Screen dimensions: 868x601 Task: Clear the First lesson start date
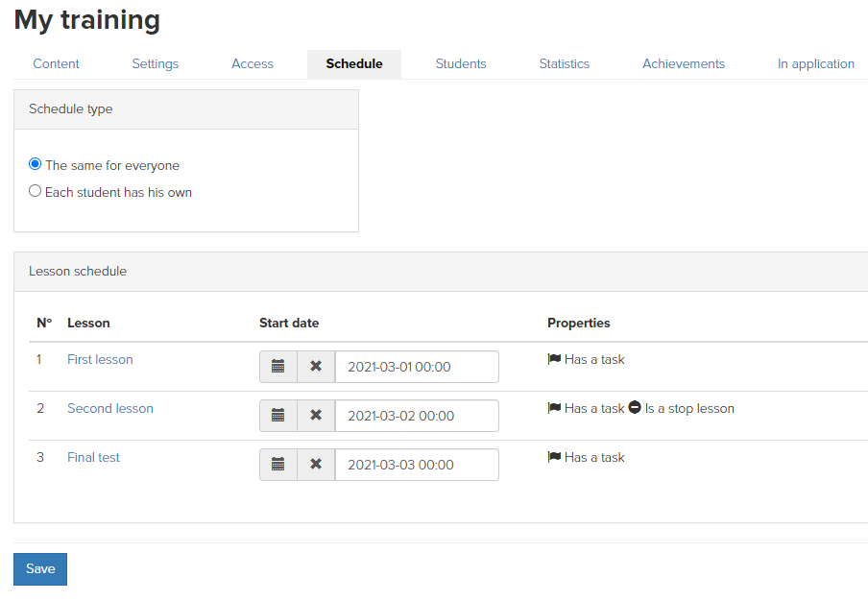click(x=316, y=367)
